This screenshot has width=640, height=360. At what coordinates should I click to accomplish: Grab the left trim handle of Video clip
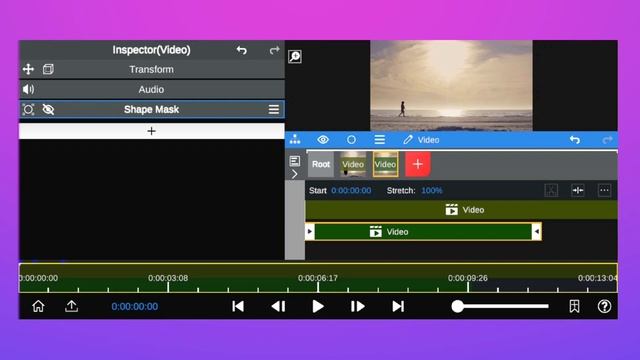click(x=310, y=232)
